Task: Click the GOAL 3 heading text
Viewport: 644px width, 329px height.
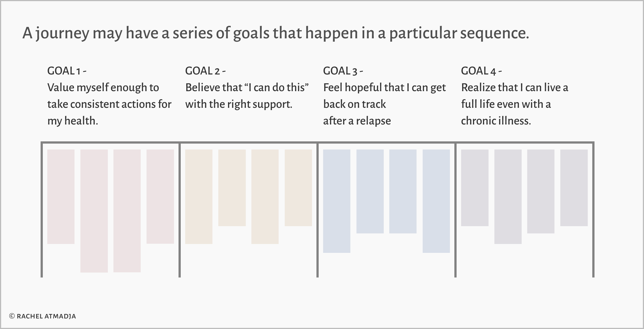Action: click(343, 71)
